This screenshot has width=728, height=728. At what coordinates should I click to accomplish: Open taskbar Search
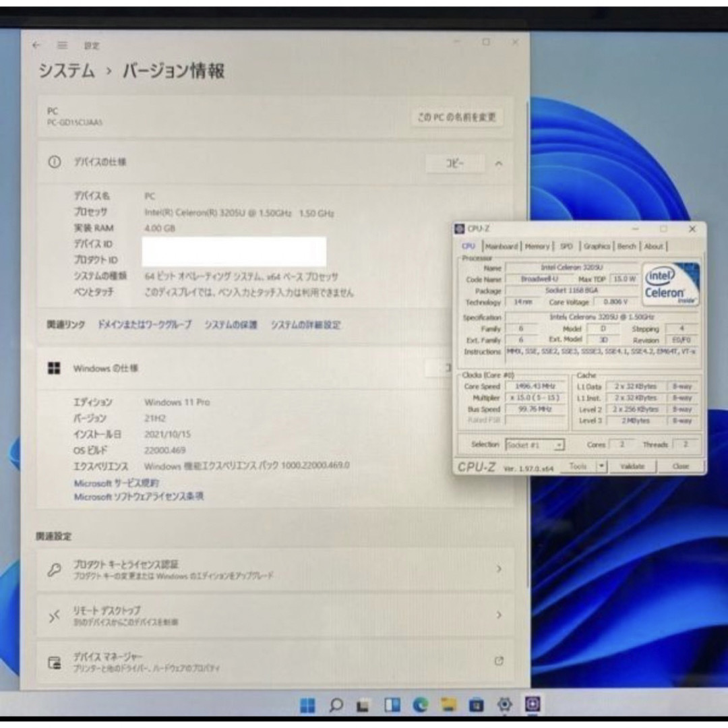(336, 705)
